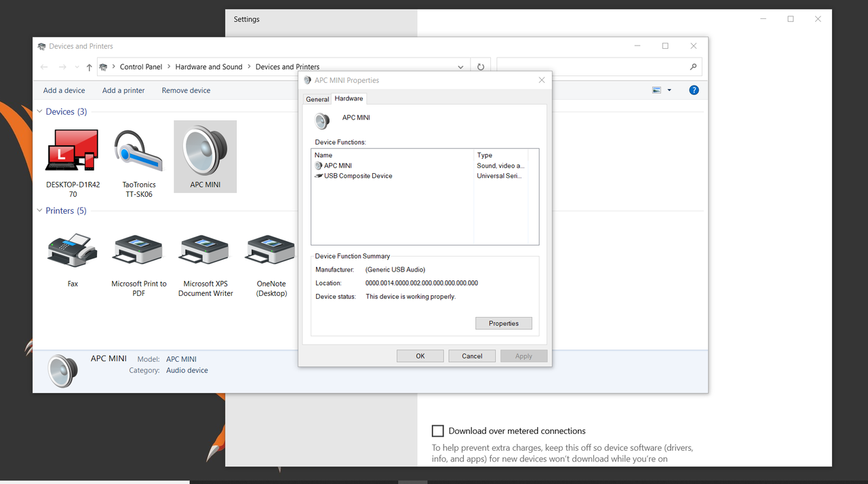The image size is (868, 484).
Task: Expand chevron after Hardware and Sound breadcrumb
Action: pyautogui.click(x=249, y=67)
